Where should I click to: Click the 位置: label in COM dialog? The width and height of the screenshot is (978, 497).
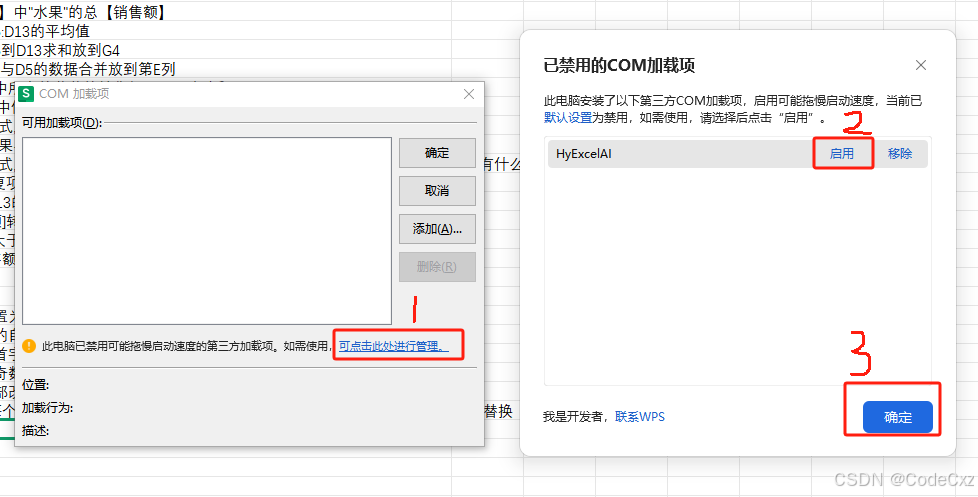(36, 385)
